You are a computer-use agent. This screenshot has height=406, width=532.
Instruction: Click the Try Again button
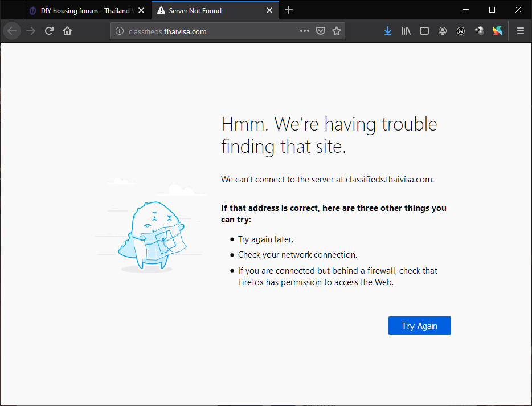click(x=420, y=326)
